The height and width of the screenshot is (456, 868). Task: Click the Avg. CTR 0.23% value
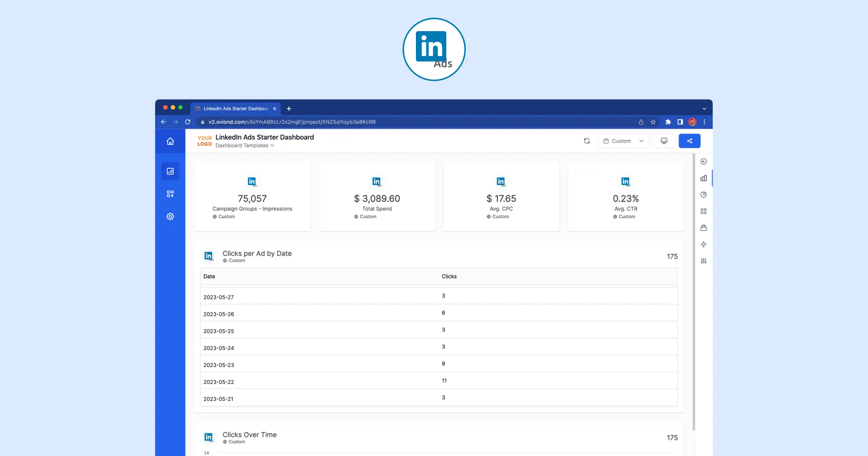(x=626, y=198)
